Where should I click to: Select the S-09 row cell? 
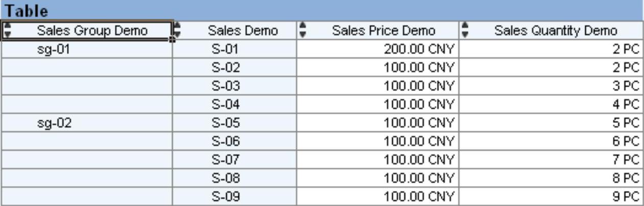(x=225, y=196)
